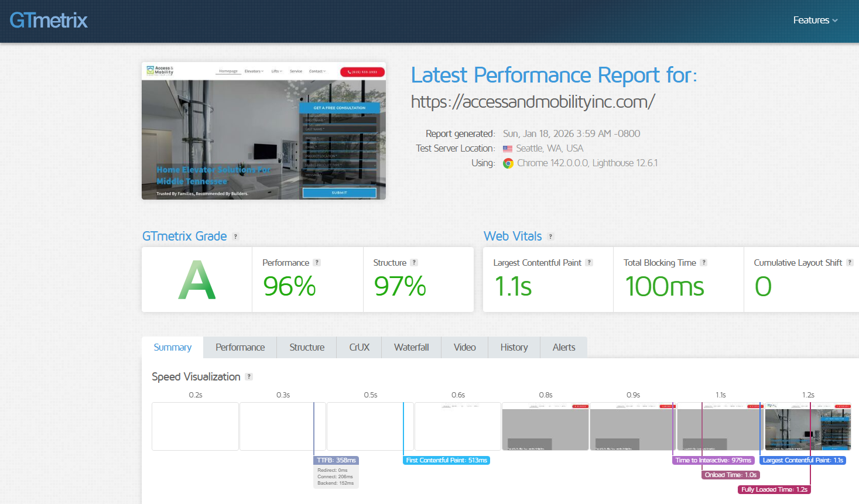Open the Total Blocking Time help icon
The image size is (859, 504).
tap(704, 263)
